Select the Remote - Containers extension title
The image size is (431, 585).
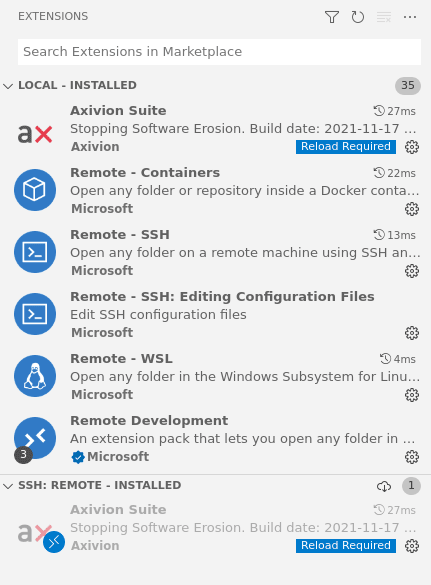[145, 173]
